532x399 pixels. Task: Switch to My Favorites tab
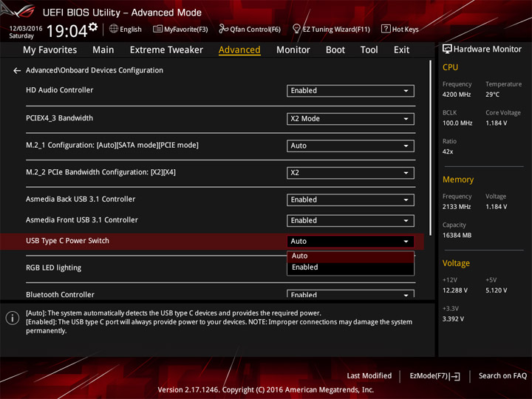tap(50, 50)
